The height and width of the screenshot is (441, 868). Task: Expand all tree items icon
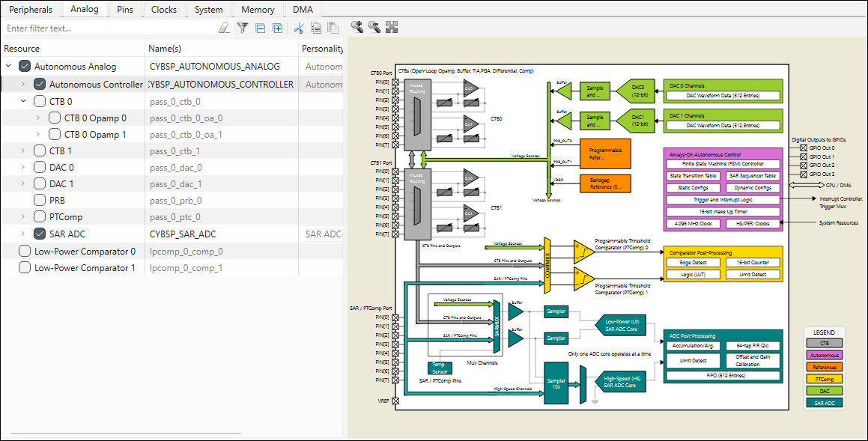click(277, 28)
